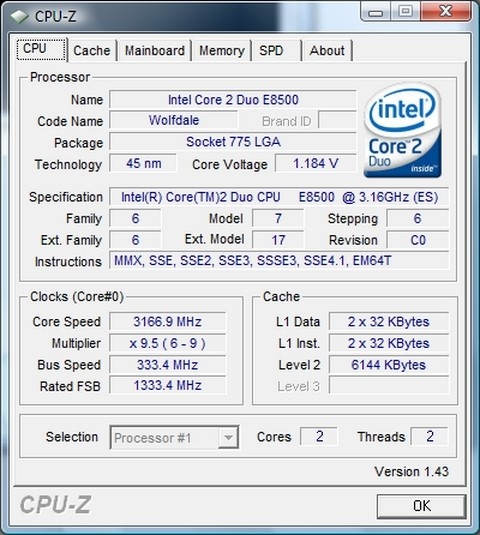Viewport: 480px width, 535px height.
Task: Open the Mainboard tab
Action: 155,51
